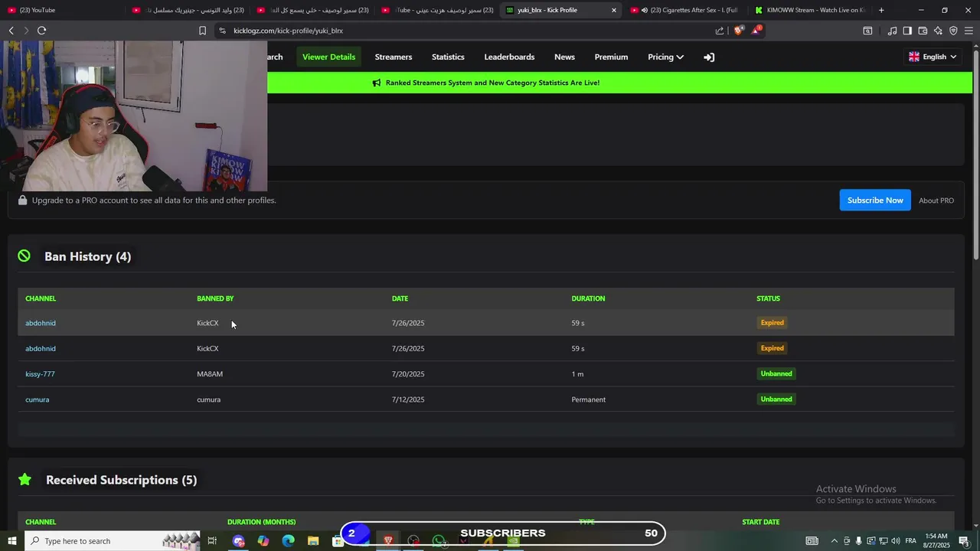Open the Brave Wallet icon
Screen dimensions: 980x551
[x=923, y=31]
